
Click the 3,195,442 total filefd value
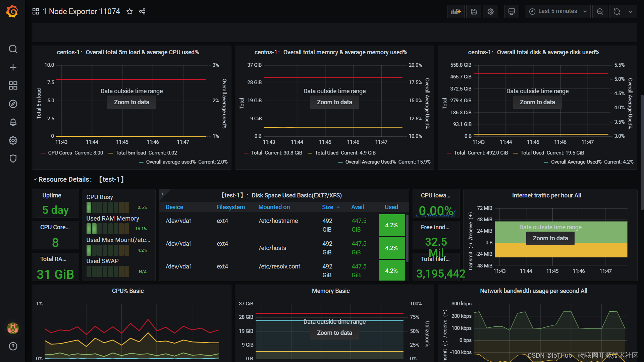(441, 274)
